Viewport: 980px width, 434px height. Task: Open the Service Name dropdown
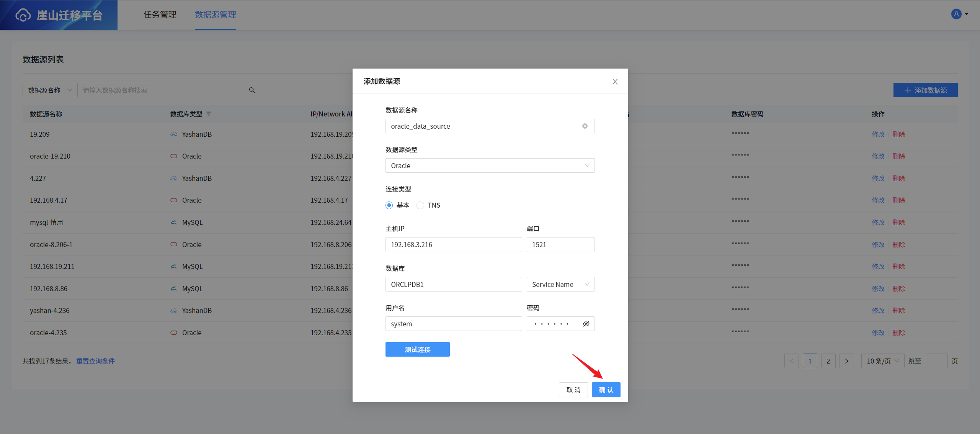560,284
